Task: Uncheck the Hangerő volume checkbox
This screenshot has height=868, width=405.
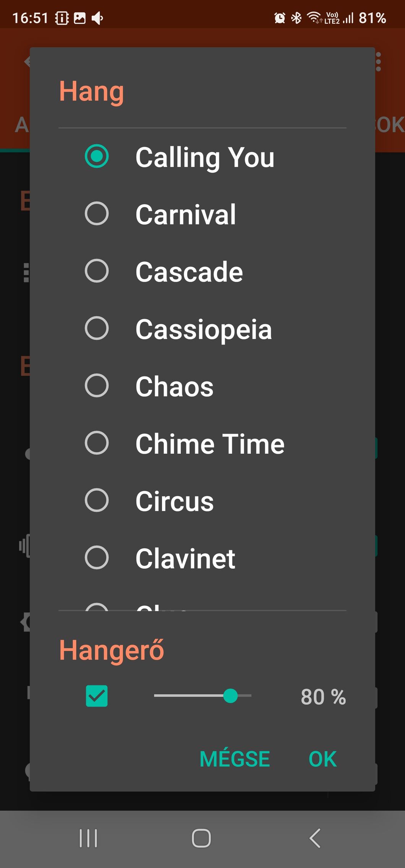Action: 97,696
